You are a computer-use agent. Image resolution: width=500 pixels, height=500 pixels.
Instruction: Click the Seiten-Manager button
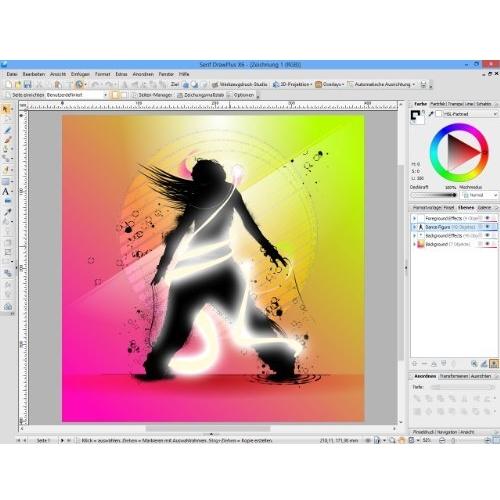[x=152, y=95]
